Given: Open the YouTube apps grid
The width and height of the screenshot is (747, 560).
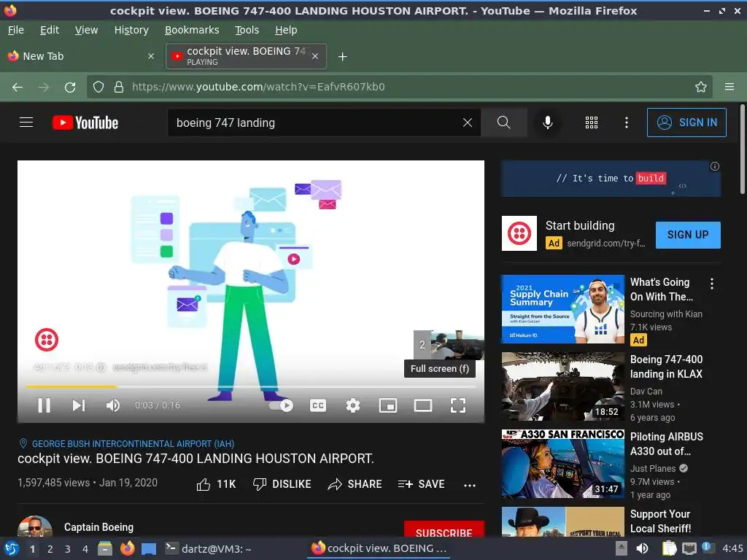Looking at the screenshot, I should (x=591, y=122).
